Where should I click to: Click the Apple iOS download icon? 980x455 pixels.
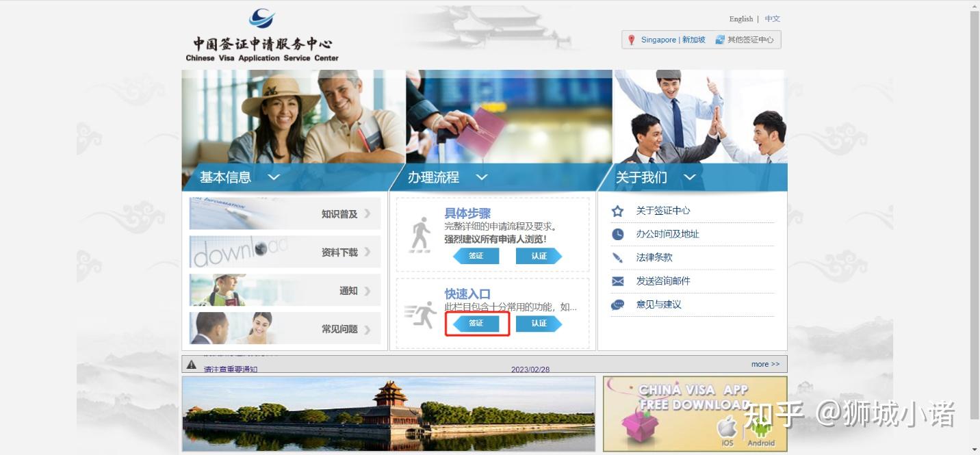(x=727, y=432)
